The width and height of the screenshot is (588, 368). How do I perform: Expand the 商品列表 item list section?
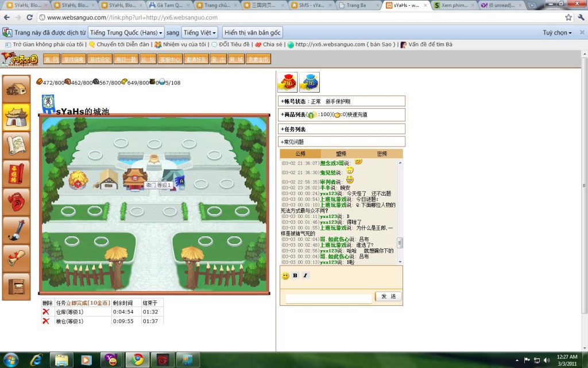tap(342, 114)
